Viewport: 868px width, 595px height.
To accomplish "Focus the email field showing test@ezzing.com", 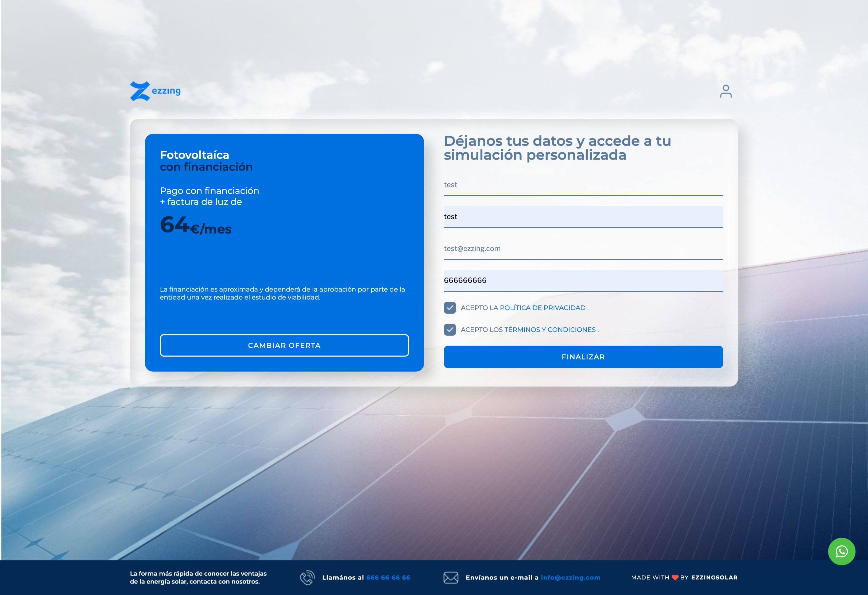I will pos(583,249).
